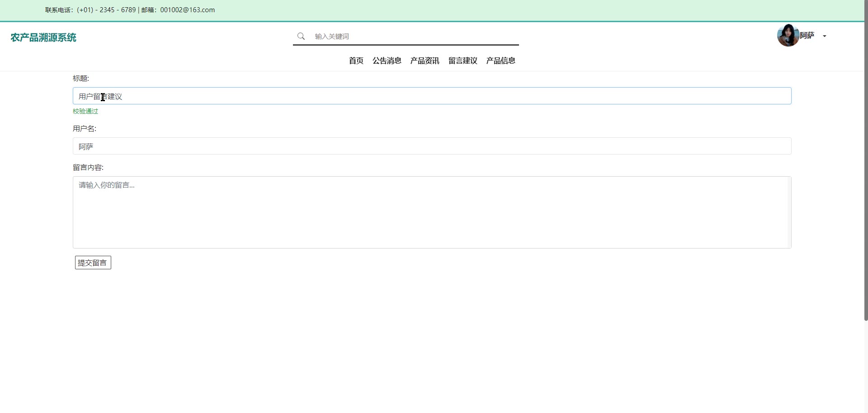Open the 产品资讯 menu item
Viewport: 868px width, 413px height.
(425, 61)
